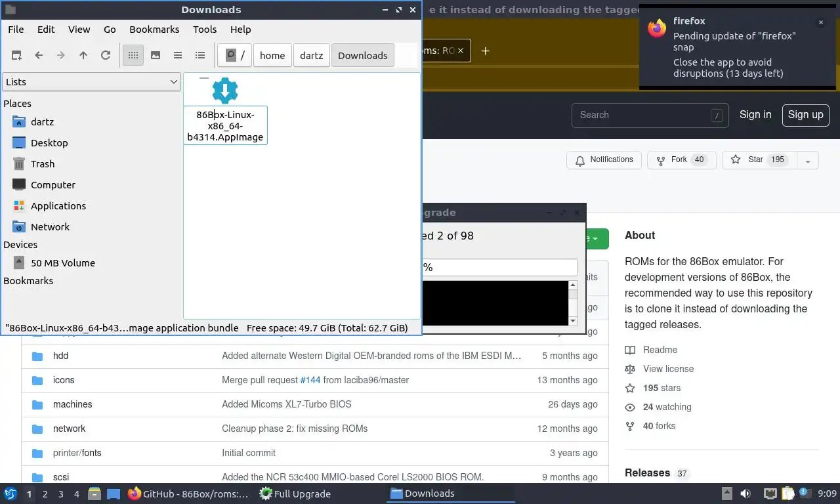
Task: Select Network in Places sidebar
Action: point(50,226)
